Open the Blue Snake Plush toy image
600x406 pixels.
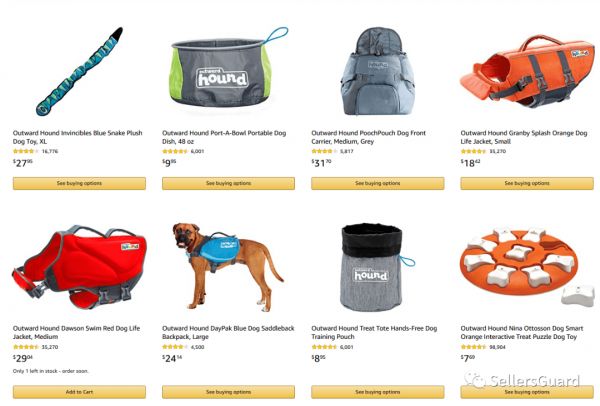[x=80, y=72]
